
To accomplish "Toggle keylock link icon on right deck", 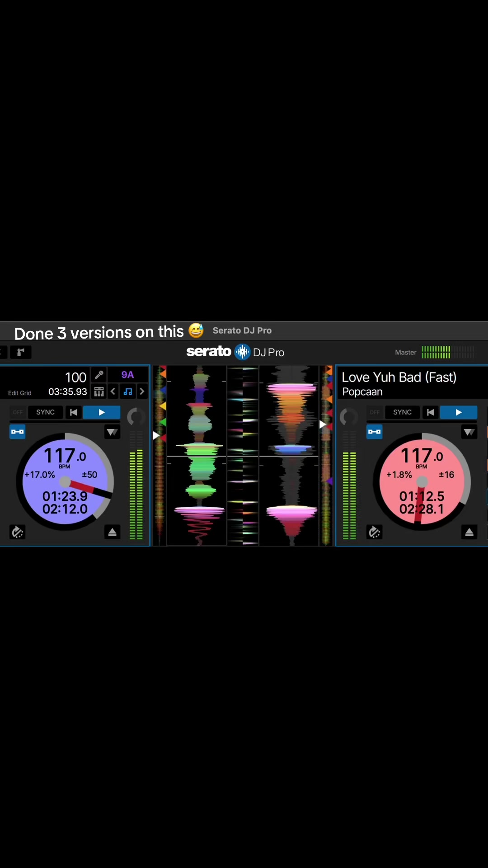I will 375,432.
